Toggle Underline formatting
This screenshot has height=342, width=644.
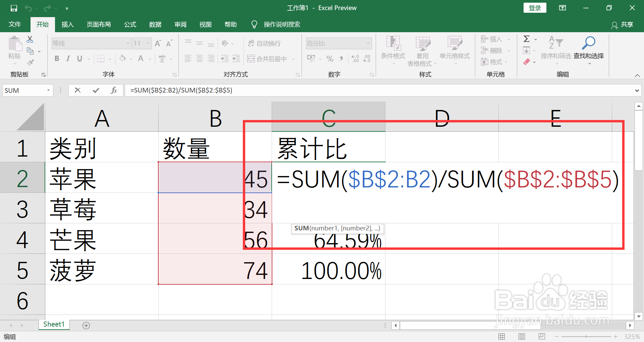coord(79,59)
